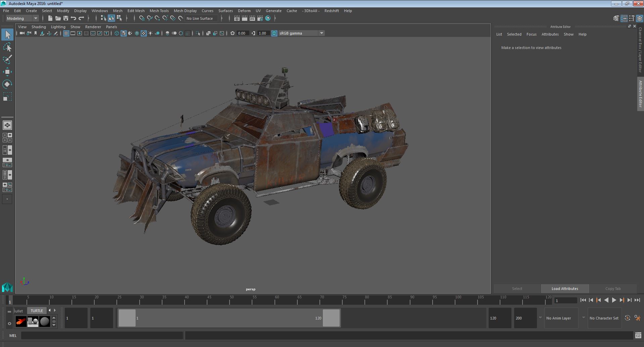Activate the Paint Selection tool
Viewport: 644px width, 347px height.
tap(7, 60)
